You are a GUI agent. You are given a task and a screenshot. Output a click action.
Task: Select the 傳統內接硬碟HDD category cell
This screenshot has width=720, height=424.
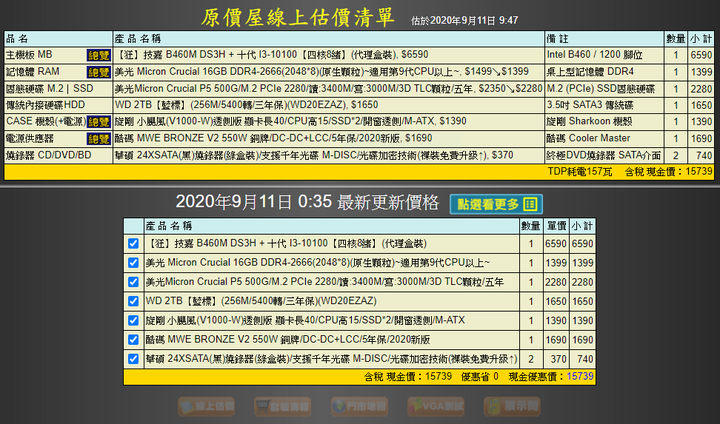(58, 105)
